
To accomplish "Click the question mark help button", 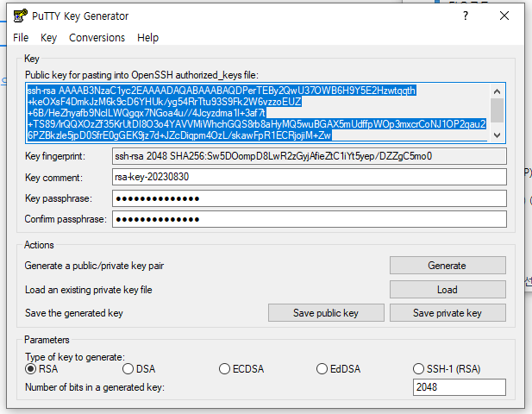I will [x=466, y=16].
